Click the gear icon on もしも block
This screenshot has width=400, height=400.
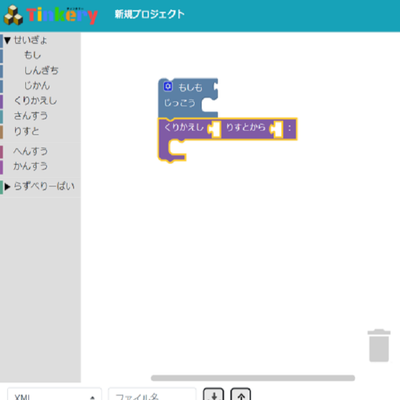tap(168, 87)
